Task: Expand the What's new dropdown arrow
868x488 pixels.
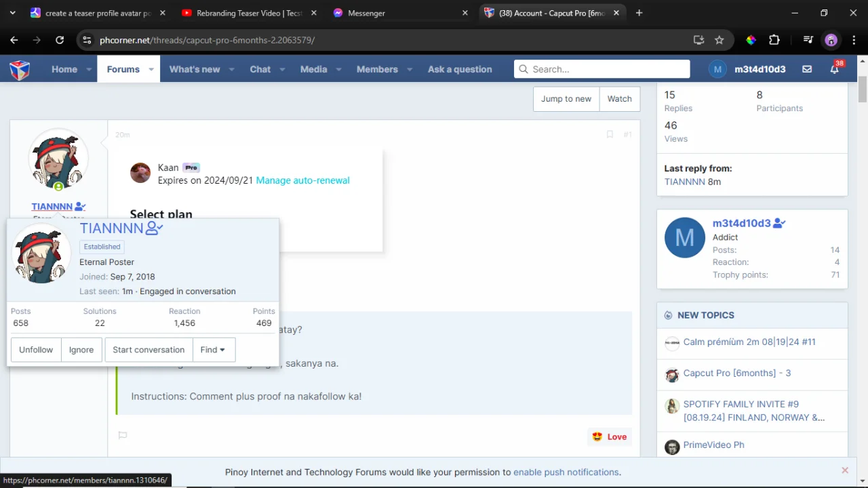Action: 231,69
